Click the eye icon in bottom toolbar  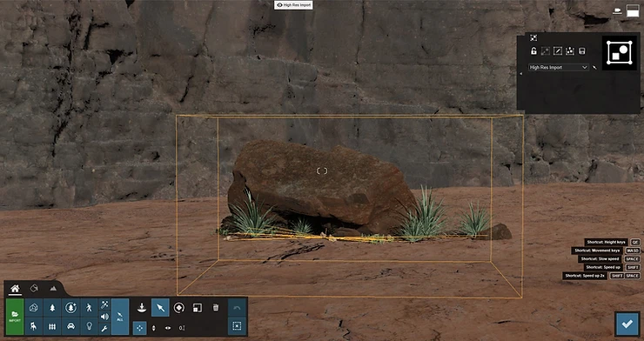(168, 328)
